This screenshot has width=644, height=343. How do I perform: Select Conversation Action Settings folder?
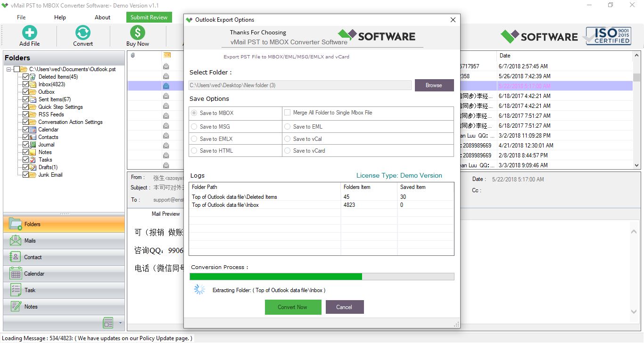70,122
